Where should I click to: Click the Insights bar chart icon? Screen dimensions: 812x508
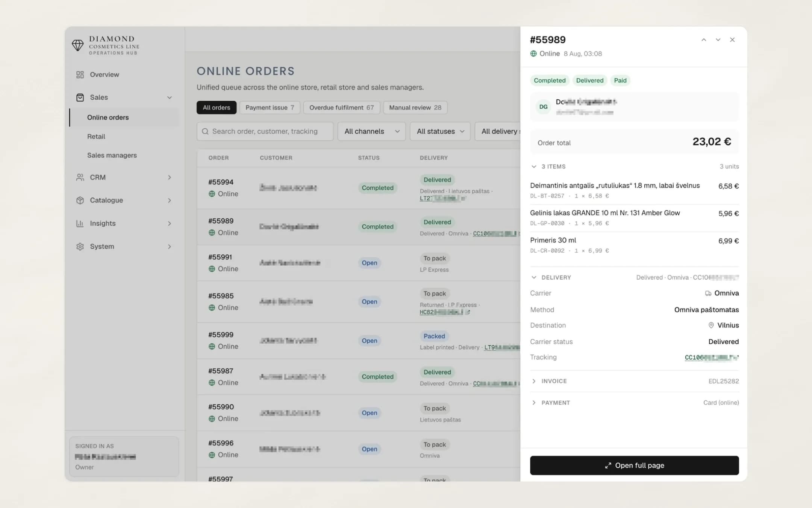pos(80,224)
